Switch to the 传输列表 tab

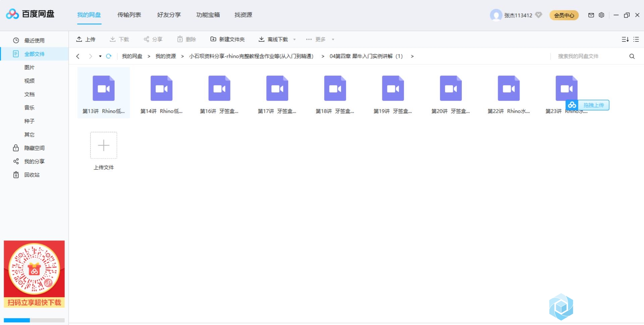tap(129, 15)
